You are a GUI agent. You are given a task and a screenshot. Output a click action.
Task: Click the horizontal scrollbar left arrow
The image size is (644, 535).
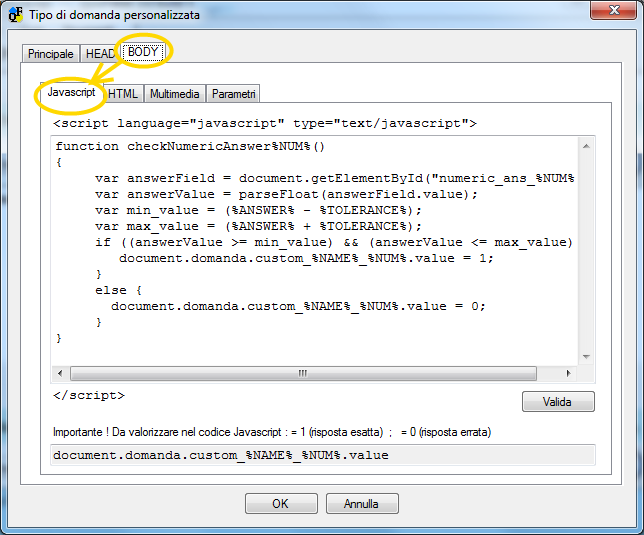(60, 373)
